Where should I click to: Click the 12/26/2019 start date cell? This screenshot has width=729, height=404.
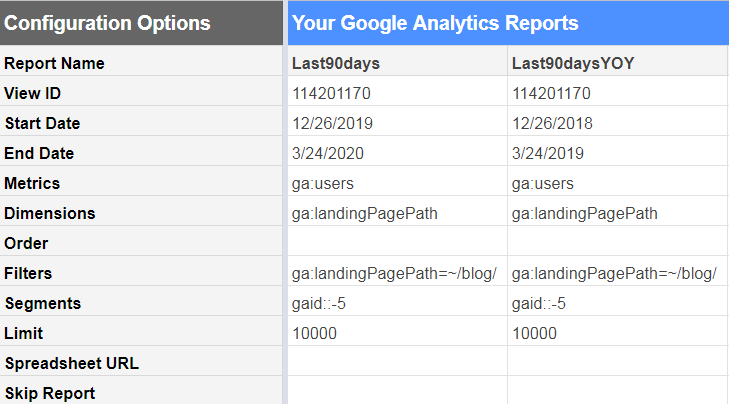[x=396, y=123]
